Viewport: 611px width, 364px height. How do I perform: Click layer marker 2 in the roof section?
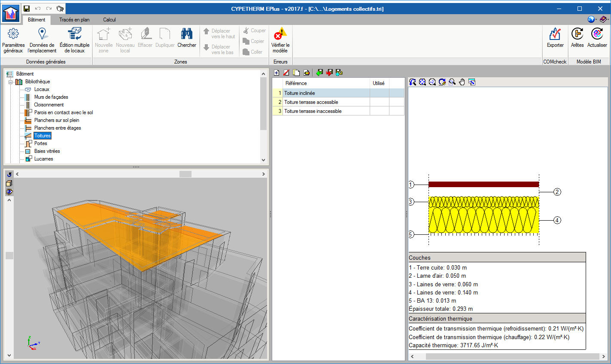point(557,192)
